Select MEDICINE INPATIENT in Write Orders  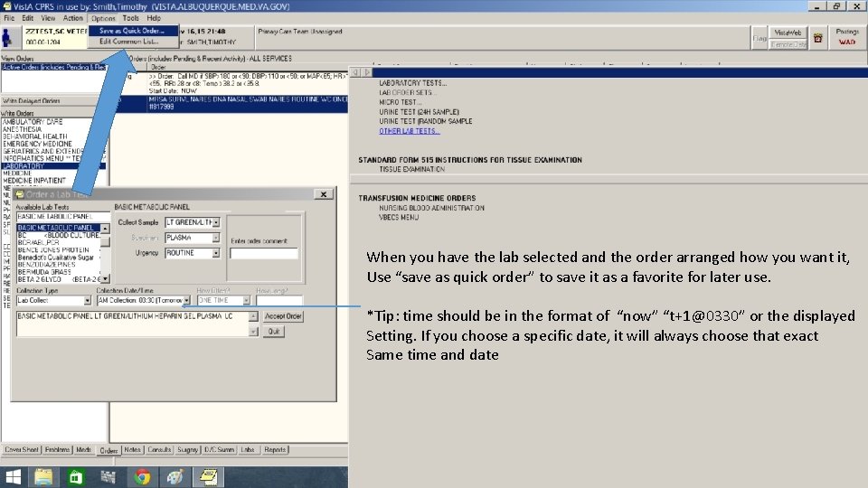click(x=34, y=181)
